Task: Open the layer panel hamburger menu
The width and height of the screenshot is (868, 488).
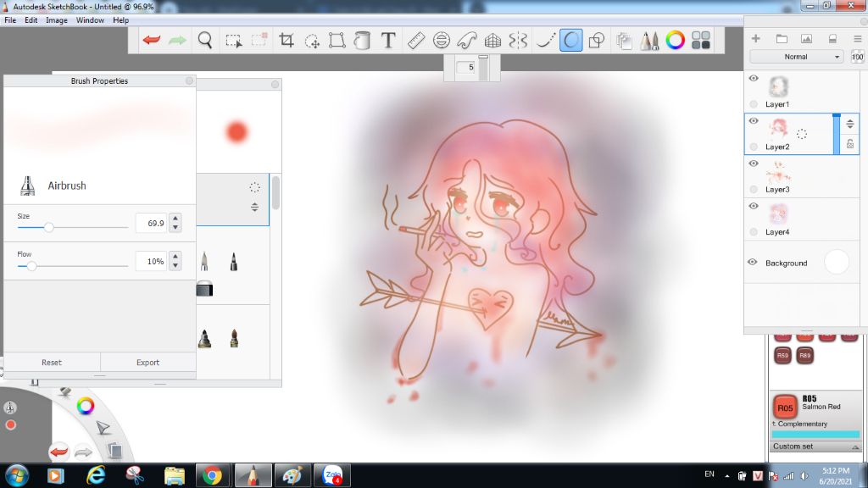Action: (858, 38)
